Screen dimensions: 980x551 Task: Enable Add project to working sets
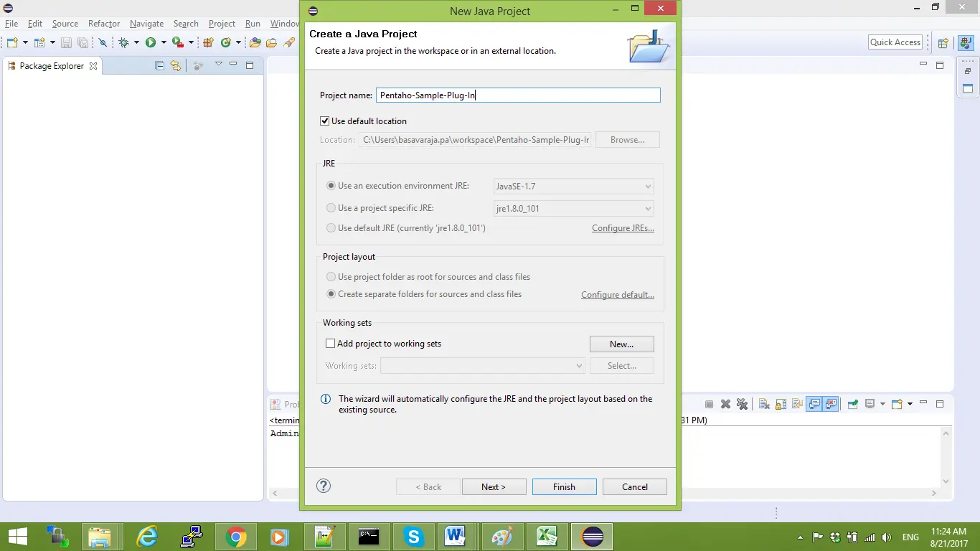330,343
